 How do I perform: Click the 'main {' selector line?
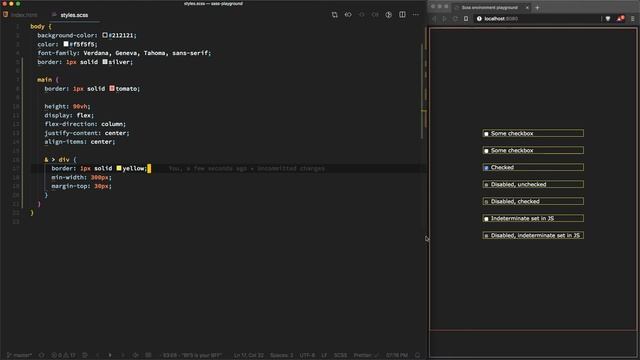click(48, 80)
